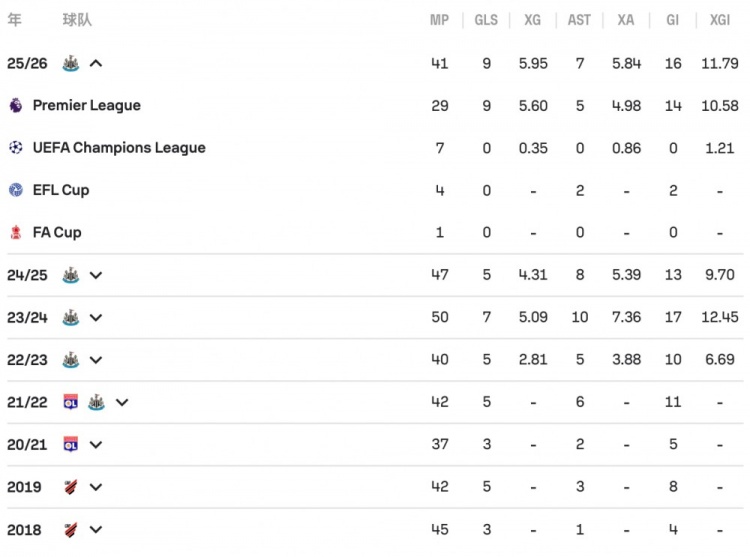Viewport: 750px width, 557px height.
Task: Select the GLS column header
Action: point(486,20)
